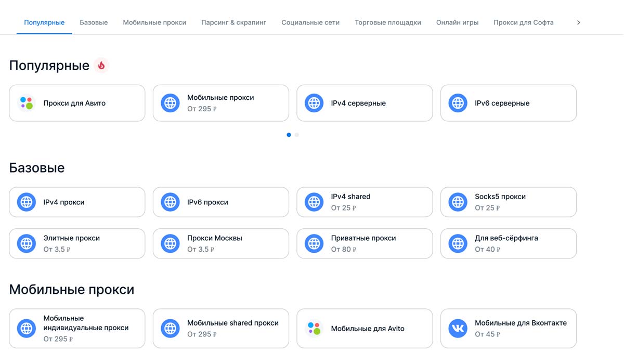Click the VK icon in Мобильные для Вконтакте
Screen dimensions: 624x364
pyautogui.click(x=458, y=329)
